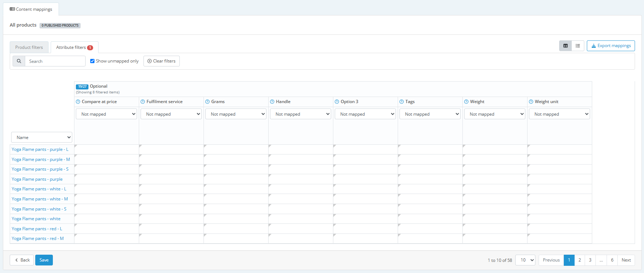Click '1 to 10 of 58' count text
This screenshot has width=644, height=273.
[x=500, y=260]
